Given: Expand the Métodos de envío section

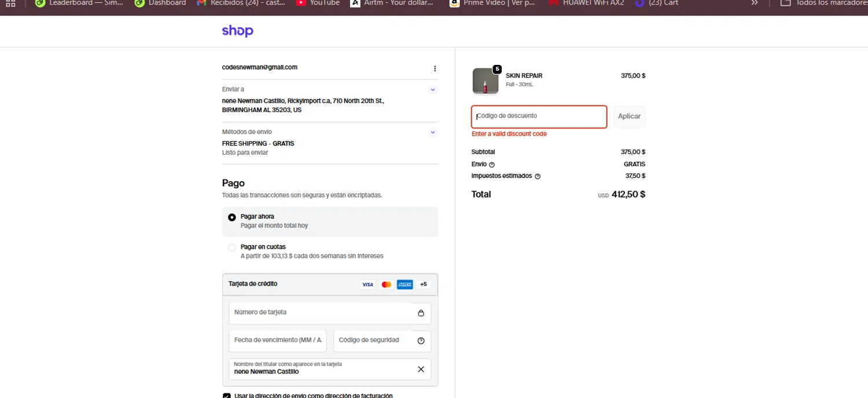Looking at the screenshot, I should click(x=433, y=132).
